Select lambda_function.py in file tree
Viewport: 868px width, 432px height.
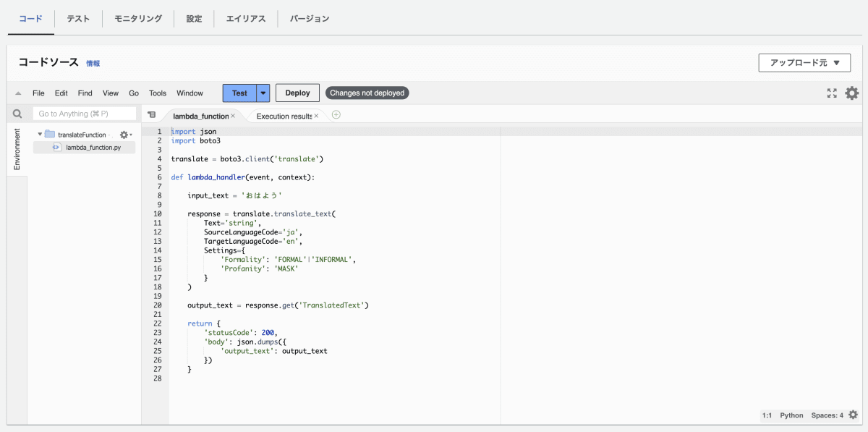tap(93, 147)
